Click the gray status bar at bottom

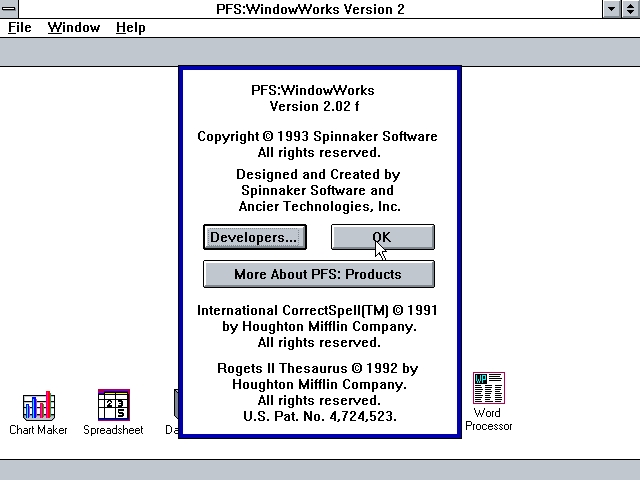(x=320, y=470)
